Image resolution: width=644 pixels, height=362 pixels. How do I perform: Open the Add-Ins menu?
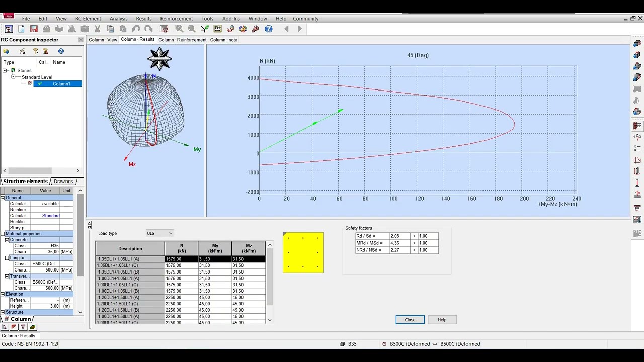[x=231, y=19]
